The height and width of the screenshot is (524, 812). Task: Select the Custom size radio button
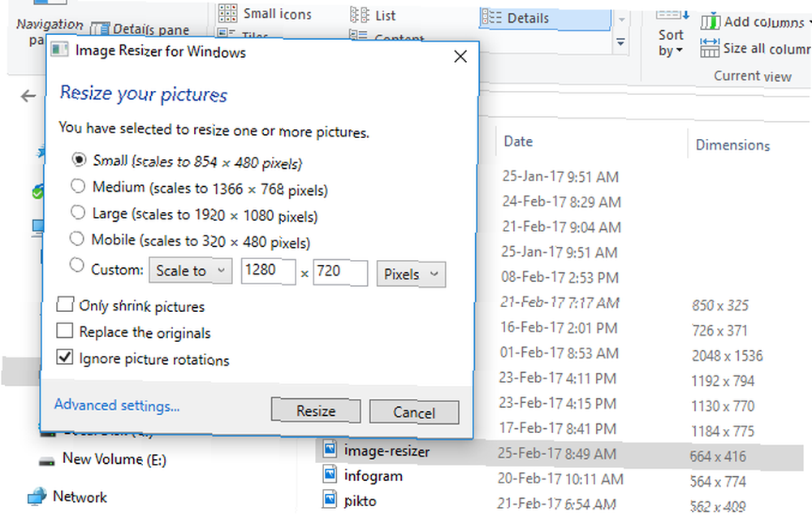pos(76,266)
